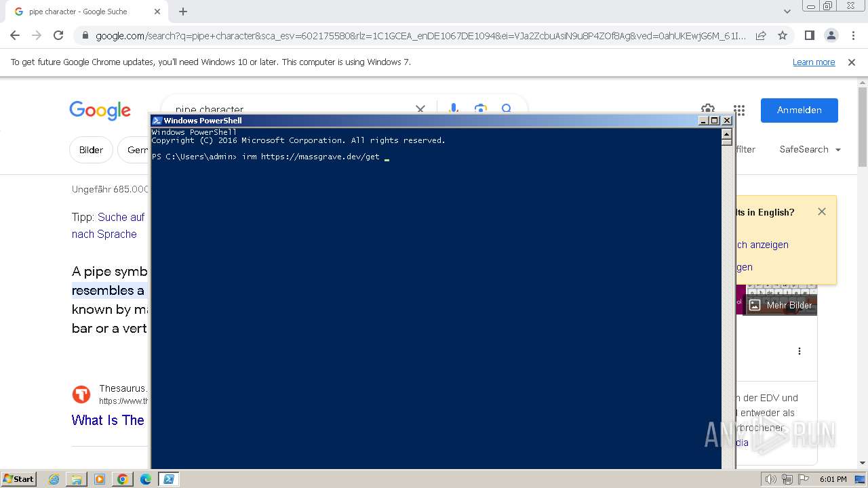868x488 pixels.
Task: Go back in Chrome history
Action: point(15,35)
